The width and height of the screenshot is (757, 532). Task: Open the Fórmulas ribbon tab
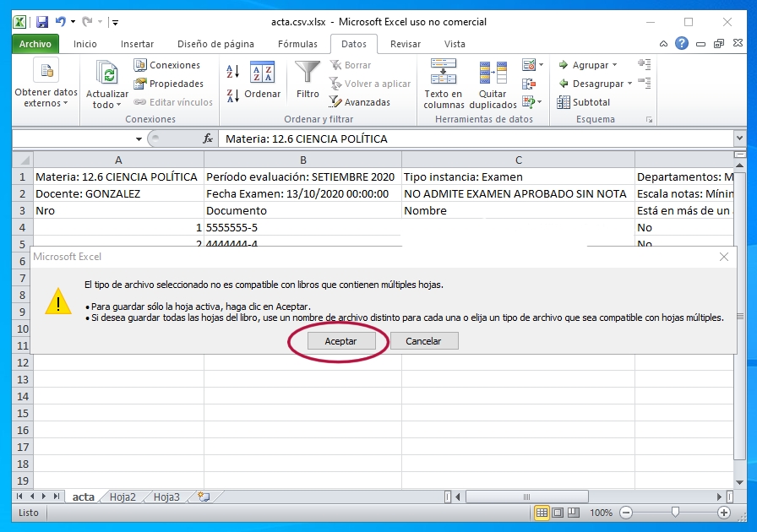297,44
